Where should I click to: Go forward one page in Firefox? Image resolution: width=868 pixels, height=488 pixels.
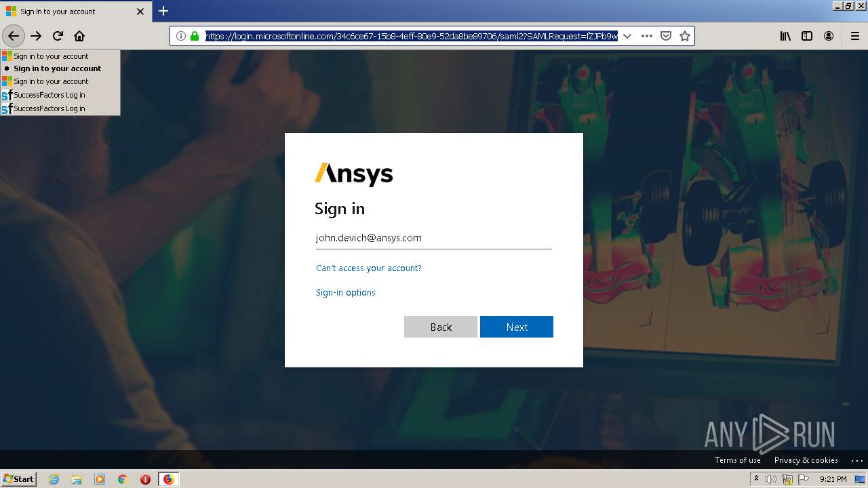click(37, 36)
